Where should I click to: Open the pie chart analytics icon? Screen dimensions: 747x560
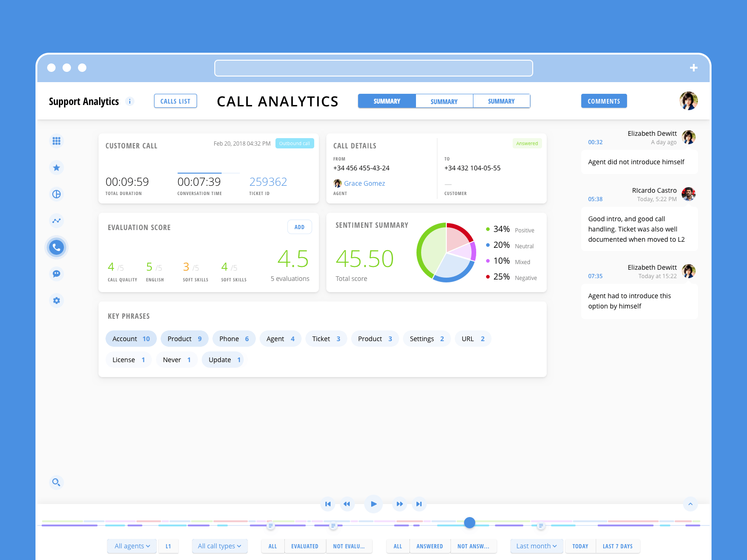tap(56, 194)
